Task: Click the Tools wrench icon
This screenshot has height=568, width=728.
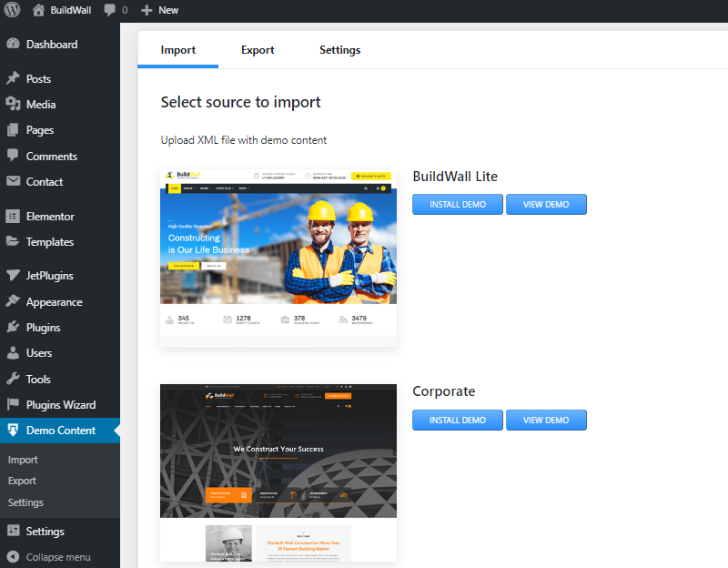Action: 13,379
